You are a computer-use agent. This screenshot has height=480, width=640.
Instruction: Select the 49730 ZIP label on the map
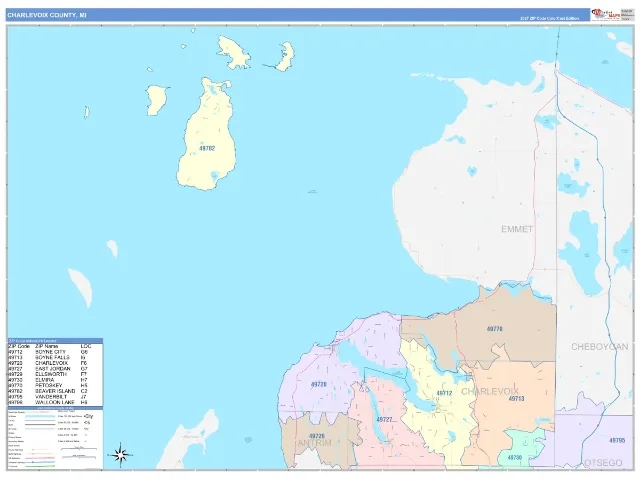514,458
